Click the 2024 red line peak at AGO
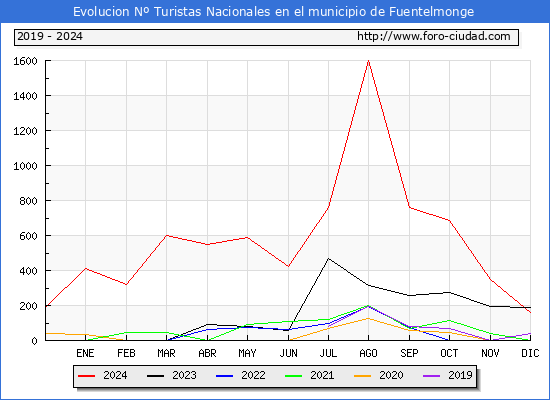This screenshot has height=400, width=550. click(368, 61)
